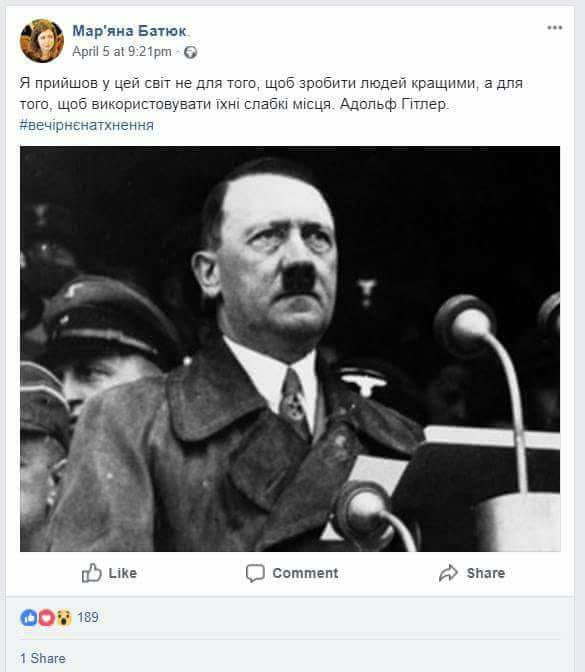
Task: Click the Share text label in action bar
Action: click(x=486, y=573)
